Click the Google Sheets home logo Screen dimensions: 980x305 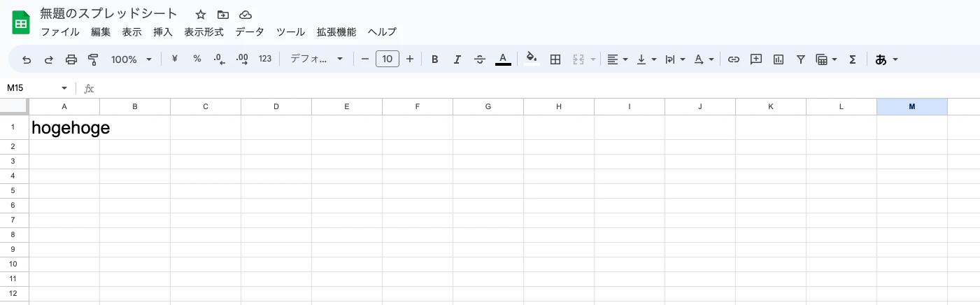tap(21, 22)
